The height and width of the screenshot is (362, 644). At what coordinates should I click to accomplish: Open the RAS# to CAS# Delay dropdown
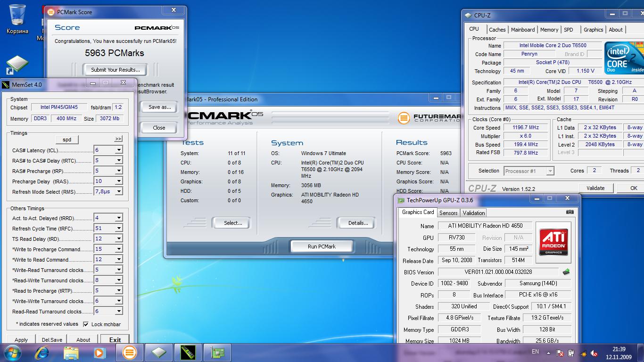pos(119,160)
